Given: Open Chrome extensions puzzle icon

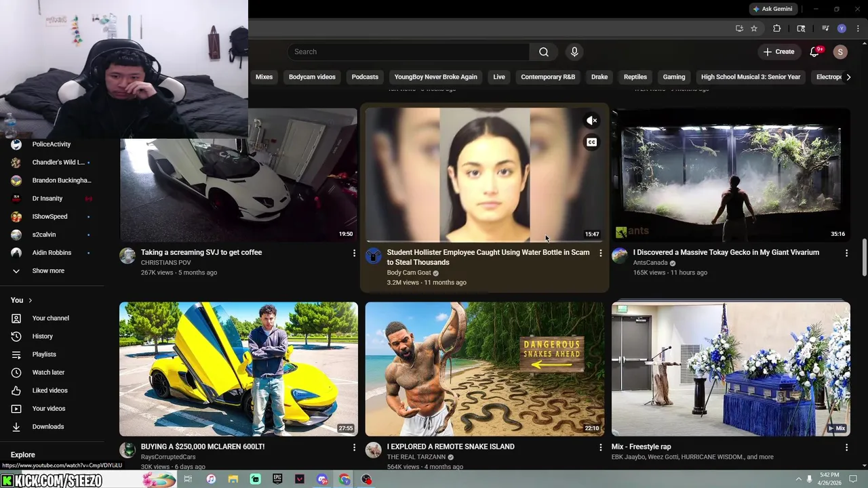Looking at the screenshot, I should coord(777,28).
